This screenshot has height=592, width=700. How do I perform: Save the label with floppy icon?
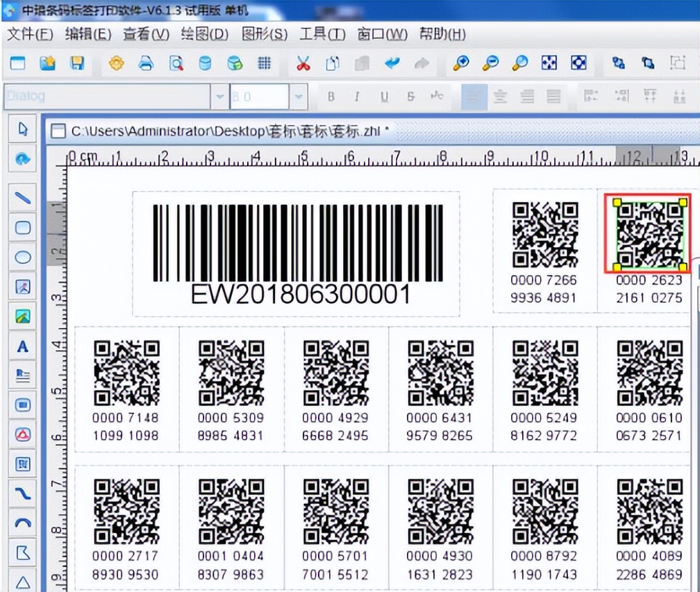pos(77,63)
